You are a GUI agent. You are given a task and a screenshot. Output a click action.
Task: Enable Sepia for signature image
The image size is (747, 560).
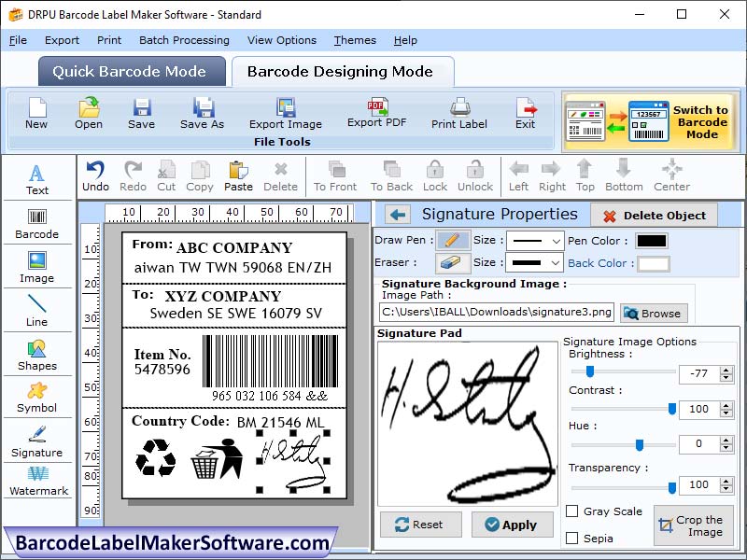click(573, 535)
